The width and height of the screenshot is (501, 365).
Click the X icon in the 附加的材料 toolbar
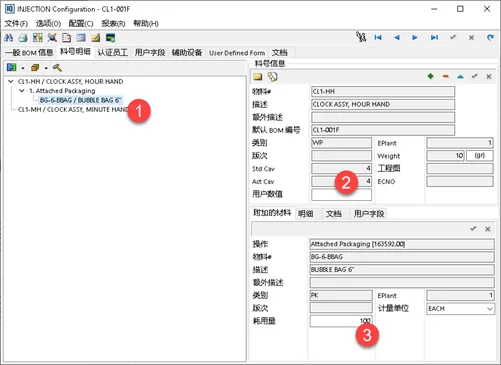pyautogui.click(x=488, y=229)
